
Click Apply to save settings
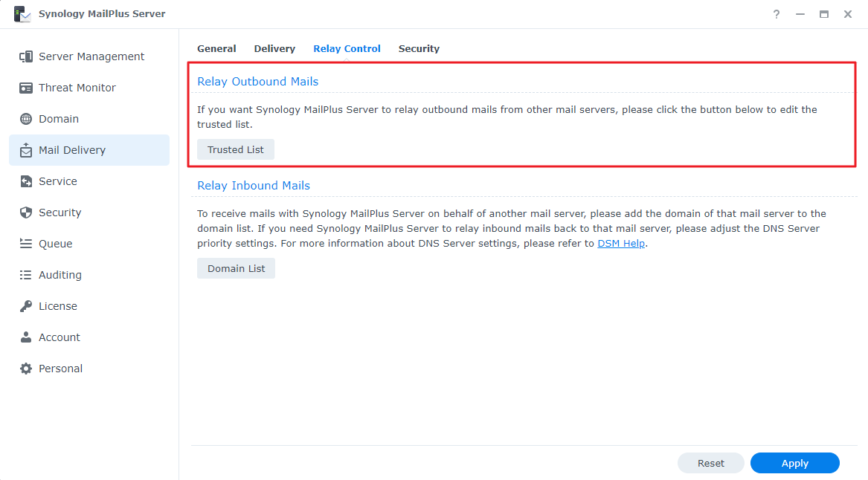point(795,463)
